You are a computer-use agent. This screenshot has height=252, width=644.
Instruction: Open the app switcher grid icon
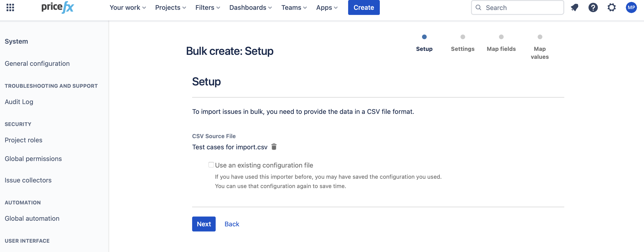[10, 7]
